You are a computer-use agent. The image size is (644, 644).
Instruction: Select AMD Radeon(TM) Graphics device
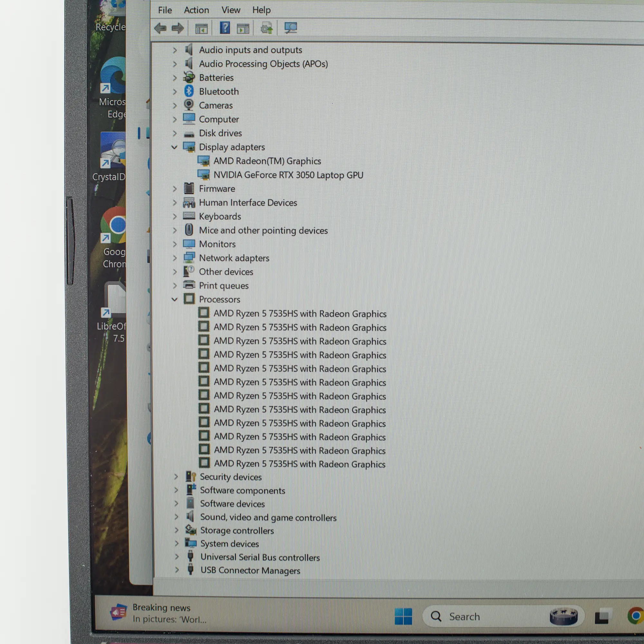click(x=267, y=161)
